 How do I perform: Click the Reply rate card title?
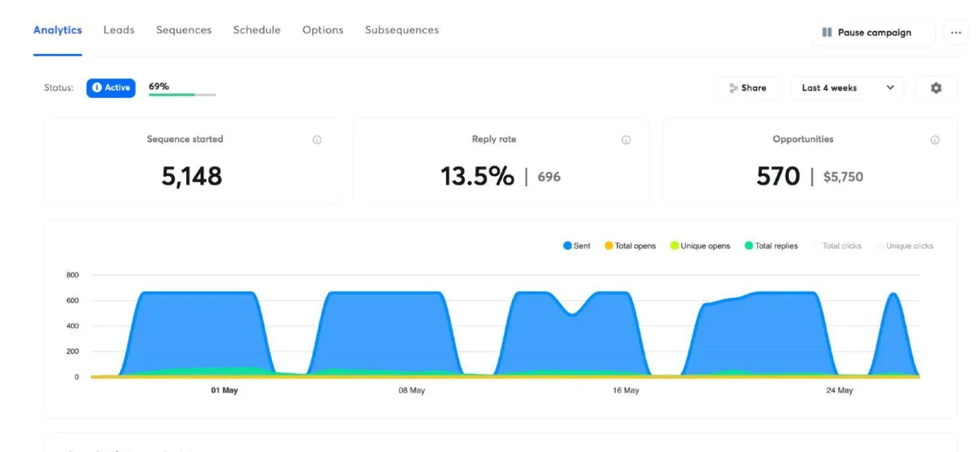494,140
